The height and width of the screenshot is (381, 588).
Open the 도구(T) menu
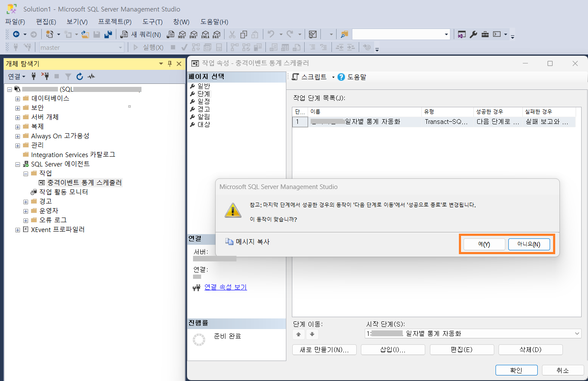pyautogui.click(x=153, y=22)
